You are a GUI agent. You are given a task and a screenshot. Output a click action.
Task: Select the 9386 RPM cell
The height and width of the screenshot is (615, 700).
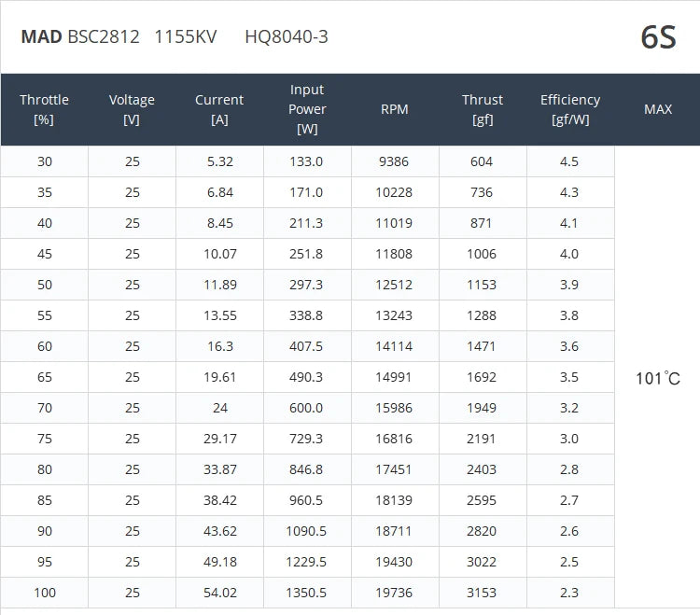(395, 161)
